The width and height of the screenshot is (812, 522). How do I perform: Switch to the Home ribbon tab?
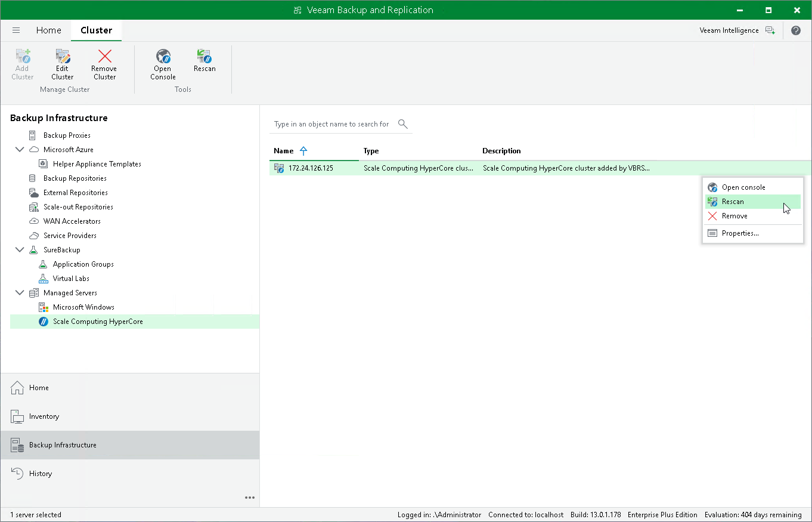tap(49, 30)
